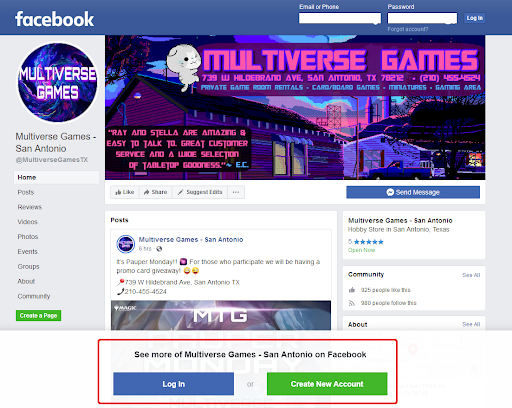Viewport: 512px width, 408px height.
Task: Click the green Create a Page button
Action: [x=38, y=315]
